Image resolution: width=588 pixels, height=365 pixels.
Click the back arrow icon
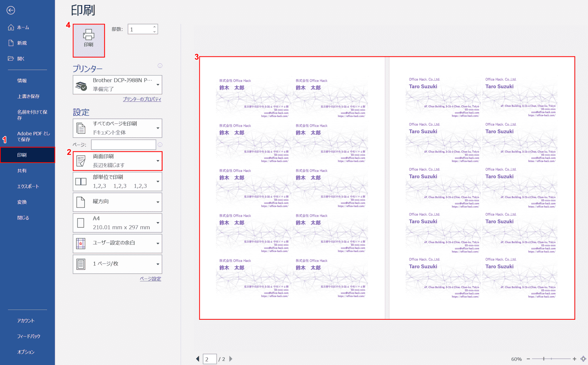[x=11, y=10]
